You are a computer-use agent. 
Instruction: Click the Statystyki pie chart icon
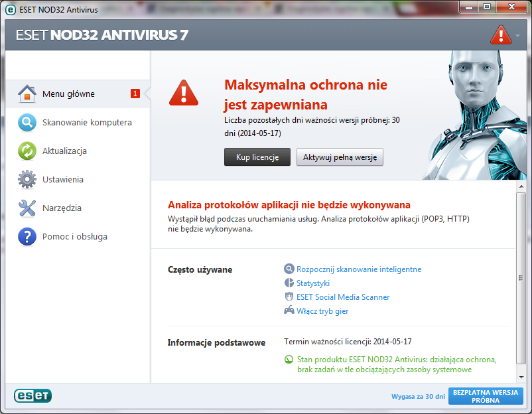pos(289,283)
